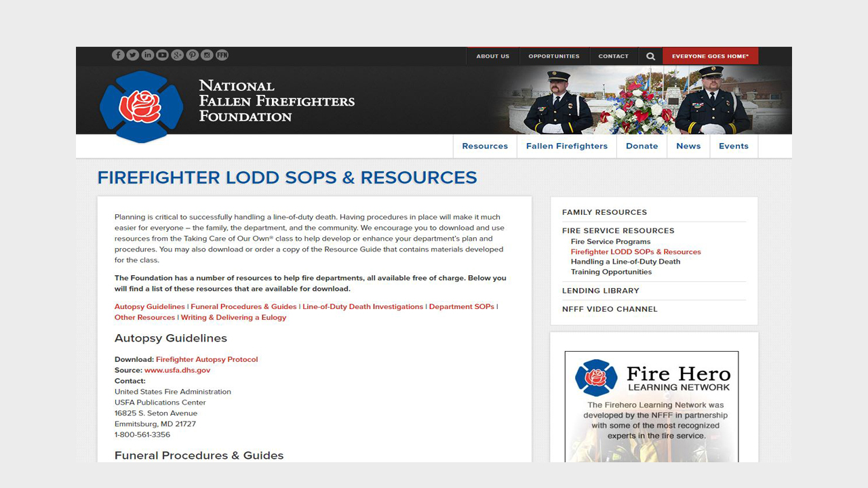868x488 pixels.
Task: Expand Family Resources in sidebar
Action: (x=604, y=212)
